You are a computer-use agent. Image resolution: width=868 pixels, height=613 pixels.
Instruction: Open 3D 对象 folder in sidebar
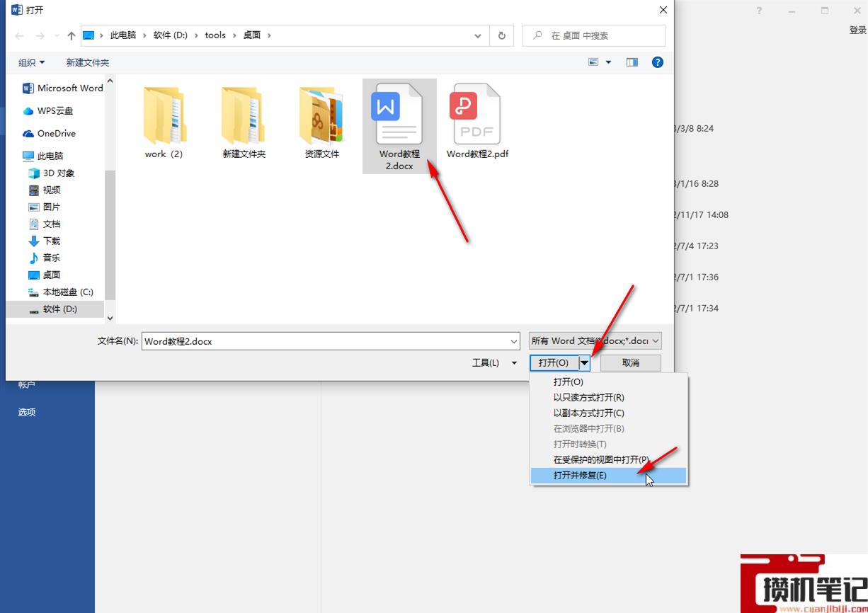pyautogui.click(x=51, y=173)
